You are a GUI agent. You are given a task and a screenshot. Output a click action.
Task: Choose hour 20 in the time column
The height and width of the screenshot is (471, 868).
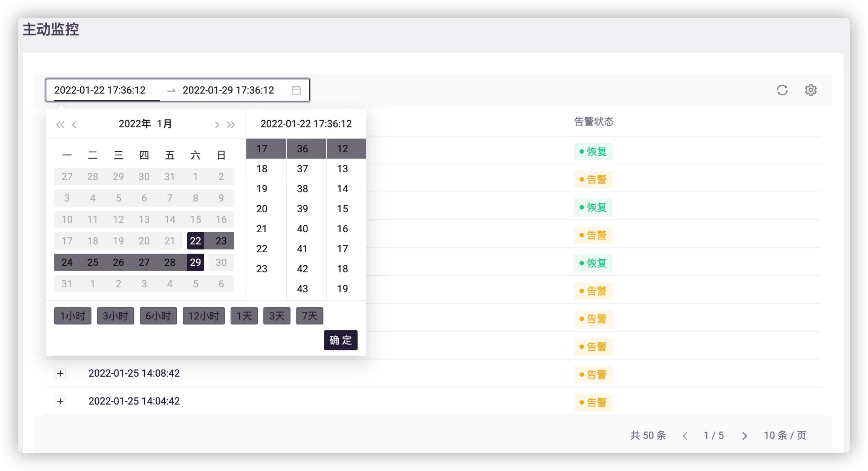coord(262,209)
